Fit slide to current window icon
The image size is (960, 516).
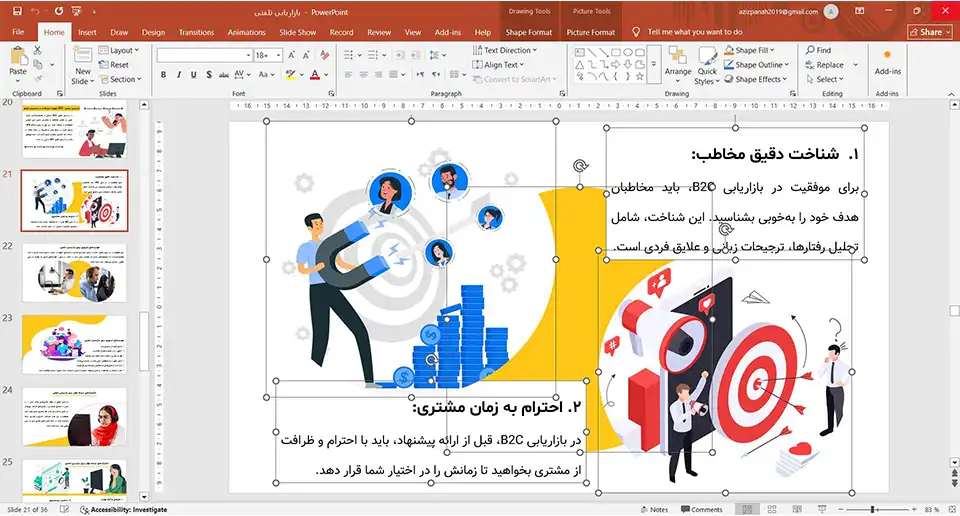(x=951, y=509)
